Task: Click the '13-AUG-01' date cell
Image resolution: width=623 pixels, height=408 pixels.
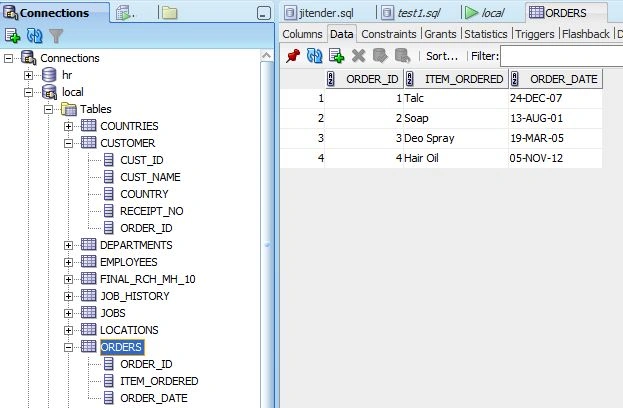Action: pos(555,118)
